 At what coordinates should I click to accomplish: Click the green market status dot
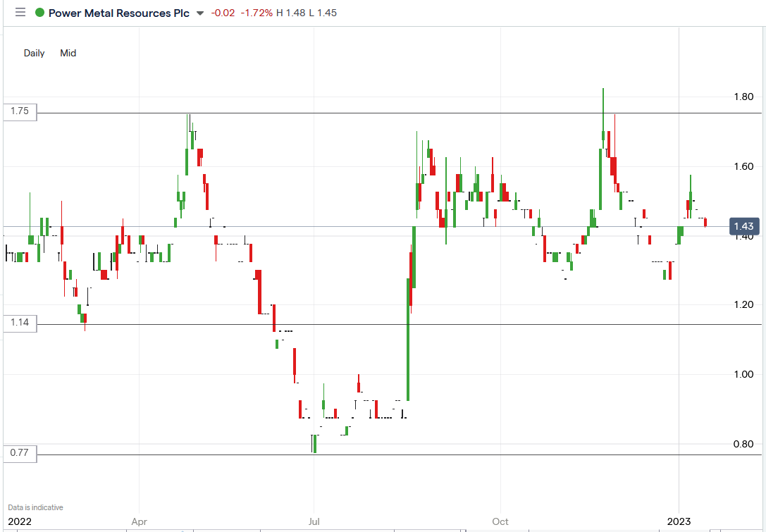[x=39, y=13]
